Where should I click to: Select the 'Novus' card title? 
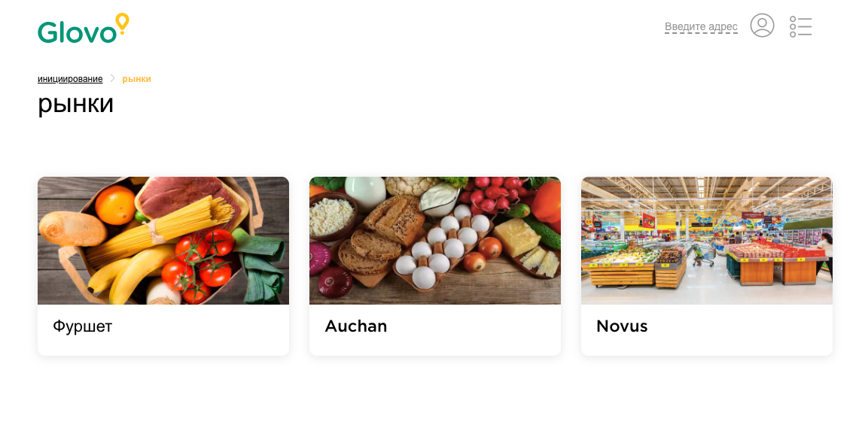click(622, 326)
